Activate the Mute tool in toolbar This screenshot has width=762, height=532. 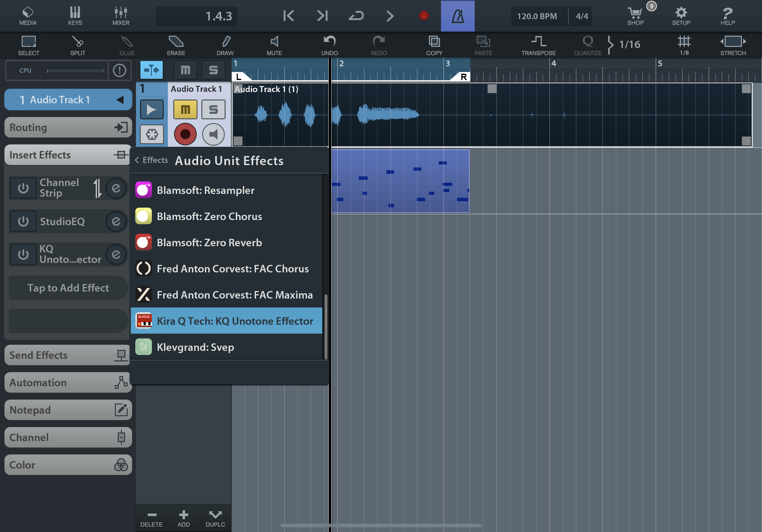[x=274, y=45]
